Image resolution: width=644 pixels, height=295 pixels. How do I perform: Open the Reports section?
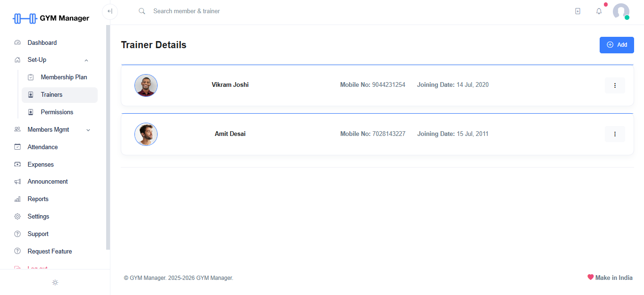pyautogui.click(x=38, y=199)
